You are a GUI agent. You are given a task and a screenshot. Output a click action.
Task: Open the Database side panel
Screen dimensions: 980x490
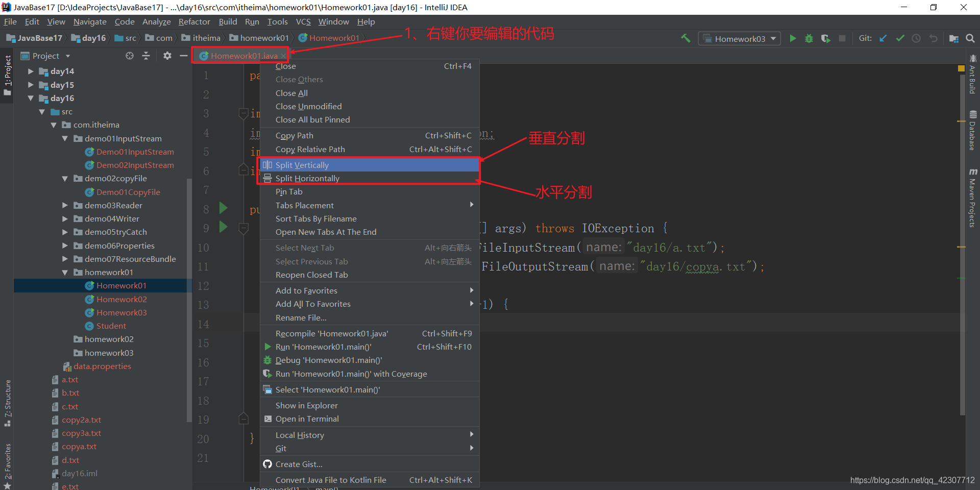[973, 131]
